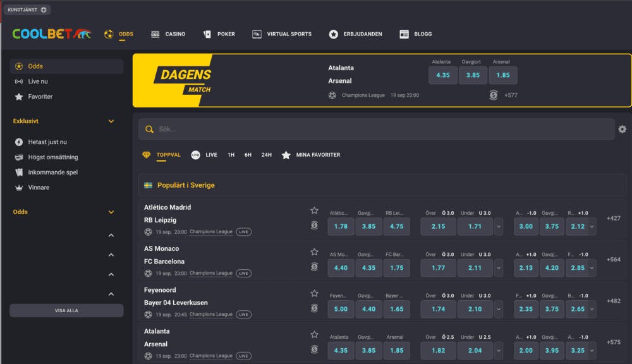Select Oavgjort 3.85 odds in Dagens Match

pyautogui.click(x=473, y=75)
